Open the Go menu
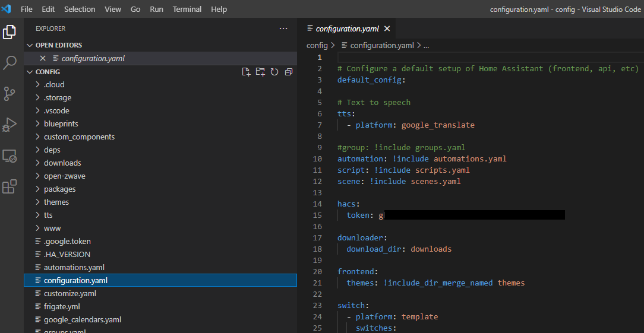 [x=135, y=9]
